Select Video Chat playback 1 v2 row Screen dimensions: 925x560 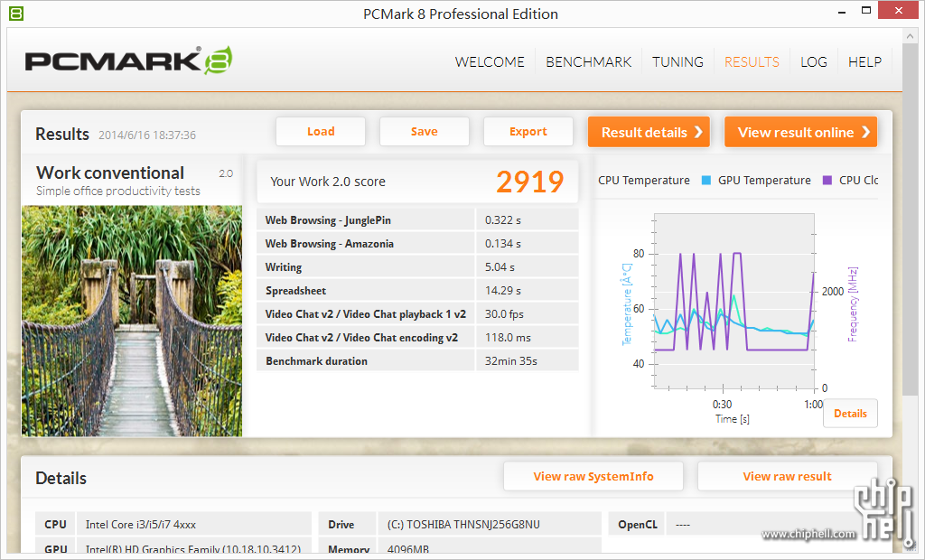[x=417, y=314]
